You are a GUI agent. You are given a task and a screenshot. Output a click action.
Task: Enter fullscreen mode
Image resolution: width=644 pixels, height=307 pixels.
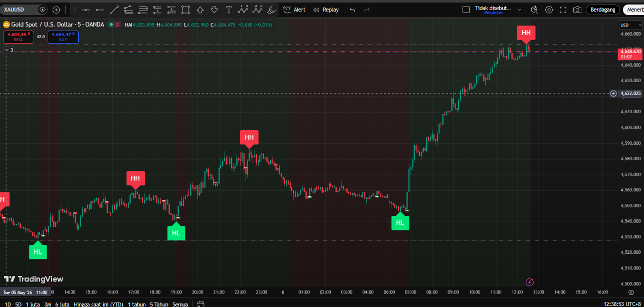pos(563,10)
